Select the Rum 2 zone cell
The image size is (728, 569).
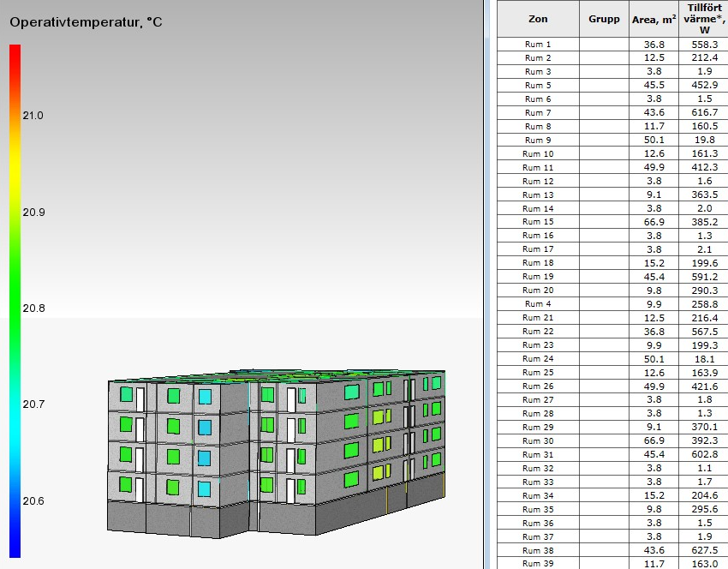538,58
